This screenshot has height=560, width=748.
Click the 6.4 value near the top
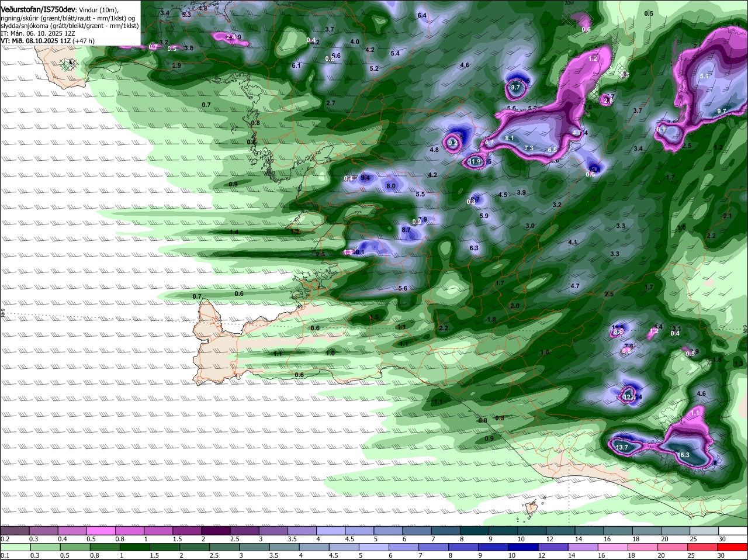[422, 15]
